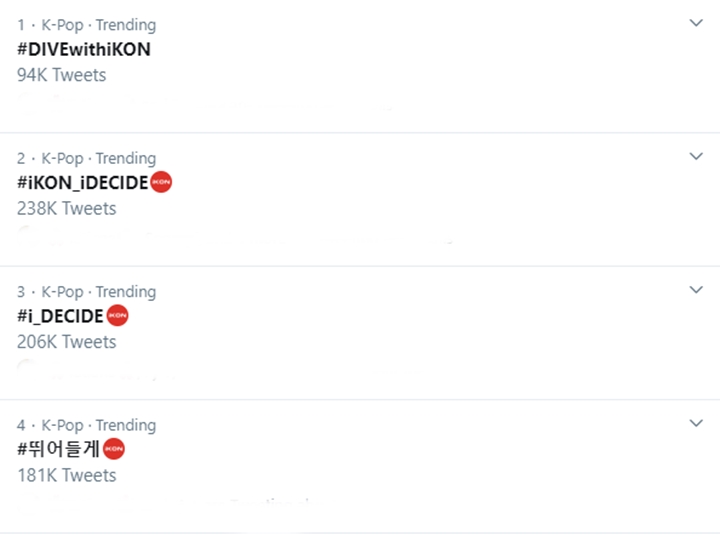The height and width of the screenshot is (535, 720).
Task: Click the iKON emoji beside #iKON_iDECIDE
Action: click(161, 182)
